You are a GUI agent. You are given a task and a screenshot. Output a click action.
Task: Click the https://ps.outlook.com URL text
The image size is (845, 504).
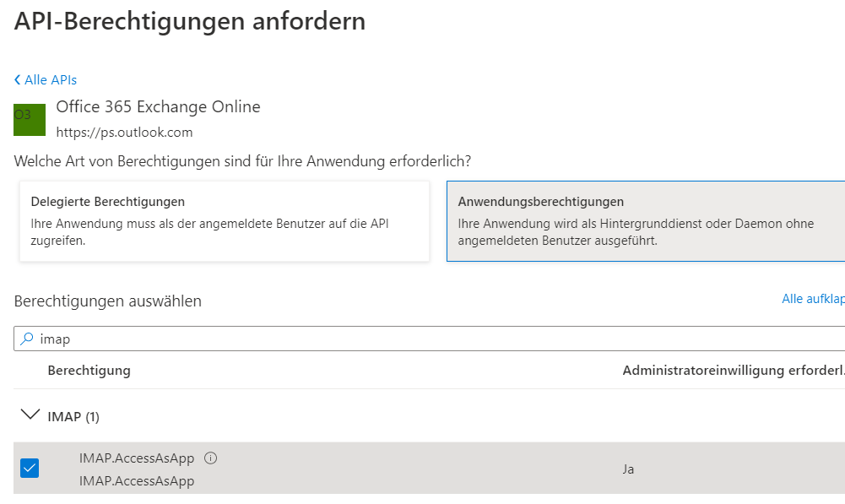pos(124,133)
